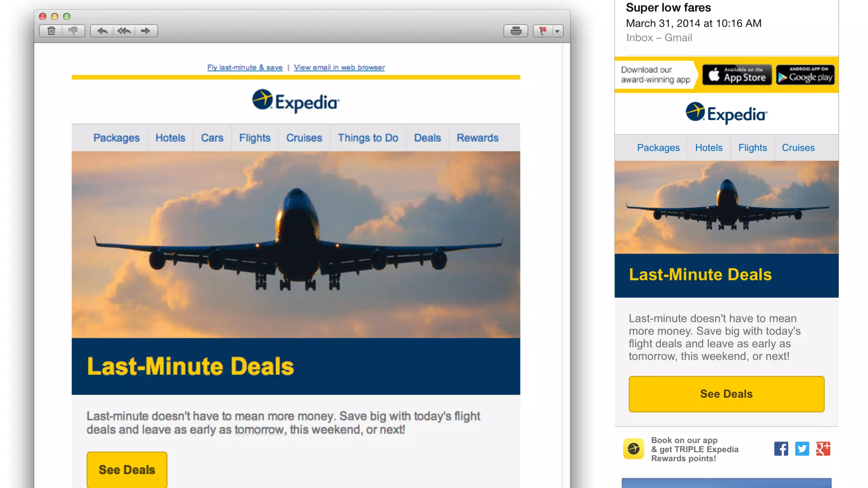Image resolution: width=868 pixels, height=488 pixels.
Task: Click the print icon in toolbar
Action: [516, 31]
